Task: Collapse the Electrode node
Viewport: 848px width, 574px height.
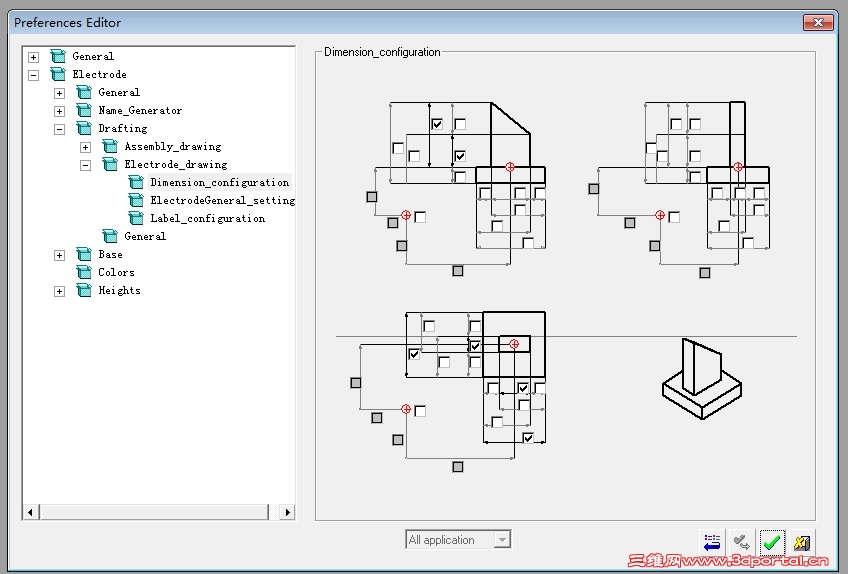Action: 34,75
